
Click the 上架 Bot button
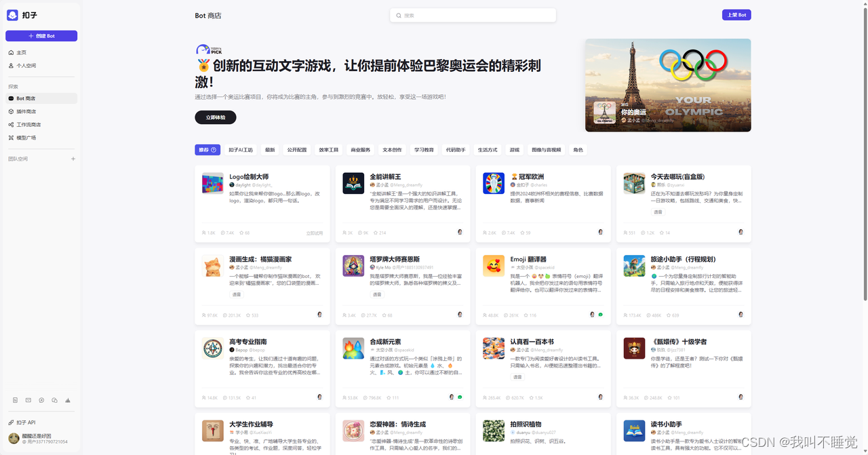736,15
